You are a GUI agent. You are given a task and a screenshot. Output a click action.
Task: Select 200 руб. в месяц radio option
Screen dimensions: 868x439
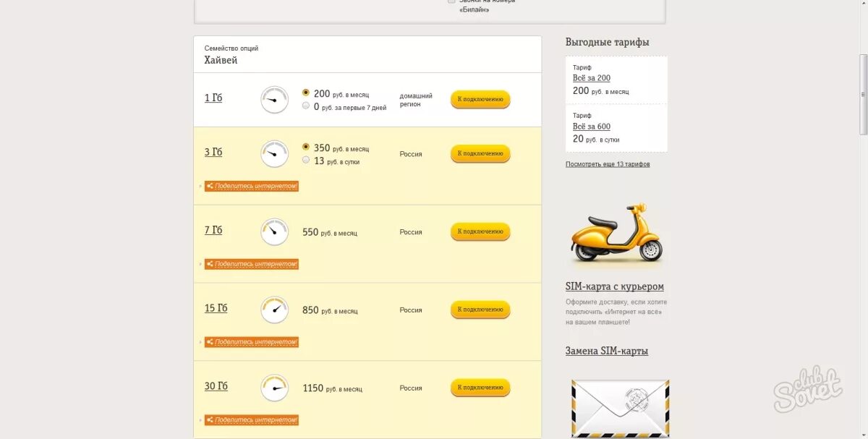pos(306,93)
